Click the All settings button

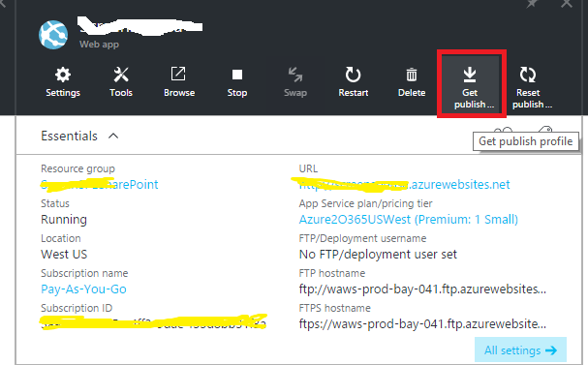520,350
